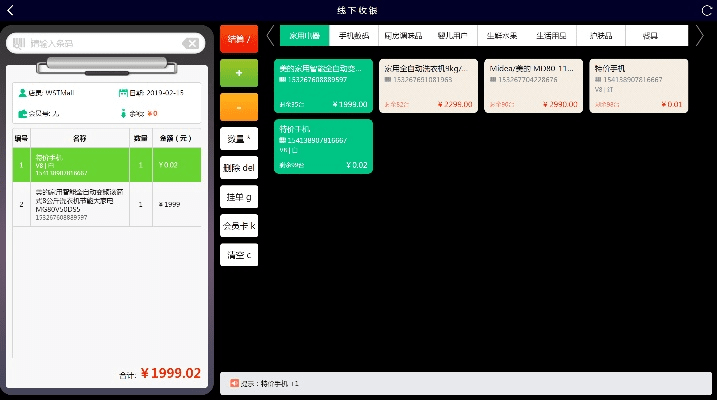Click the 金额(元) column header
The width and height of the screenshot is (717, 400).
point(177,138)
